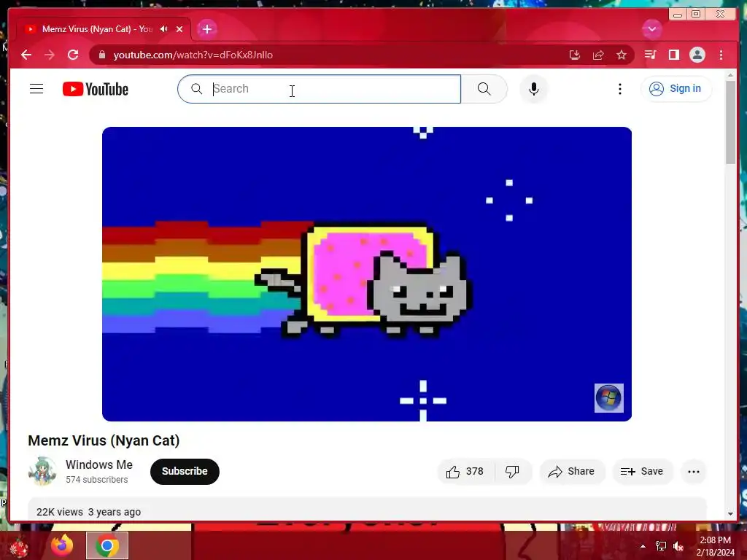Click the page scrollbar down arrow
This screenshot has width=747, height=560.
(730, 514)
